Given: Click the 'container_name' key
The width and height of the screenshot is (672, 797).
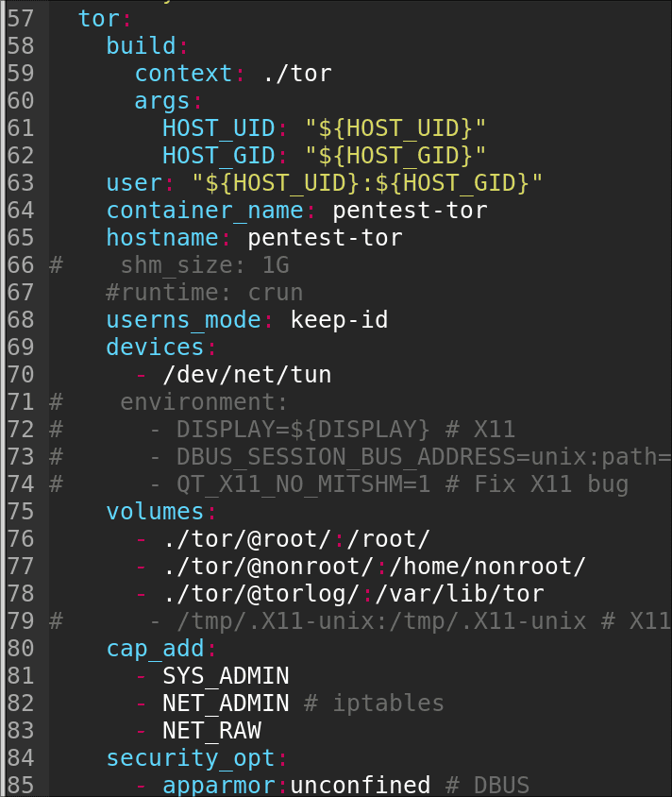Looking at the screenshot, I should click(204, 210).
